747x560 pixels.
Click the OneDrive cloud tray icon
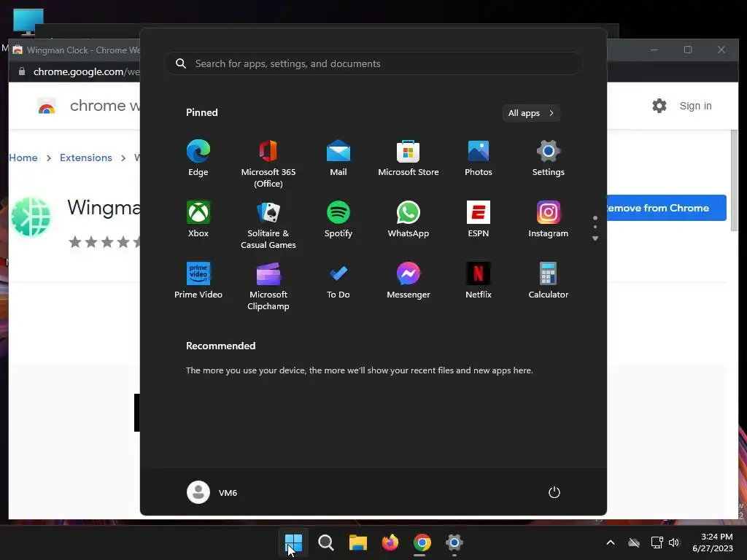tap(634, 542)
